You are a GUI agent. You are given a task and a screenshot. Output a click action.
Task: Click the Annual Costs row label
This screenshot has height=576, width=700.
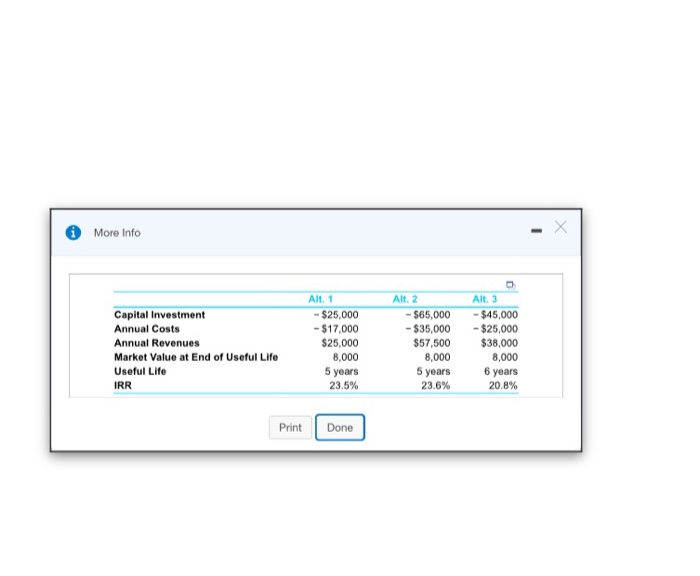pyautogui.click(x=147, y=329)
